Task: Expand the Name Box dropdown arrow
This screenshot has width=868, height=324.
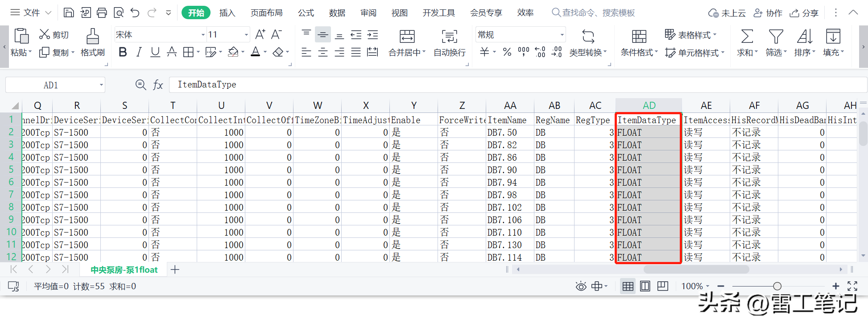Action: pos(101,85)
